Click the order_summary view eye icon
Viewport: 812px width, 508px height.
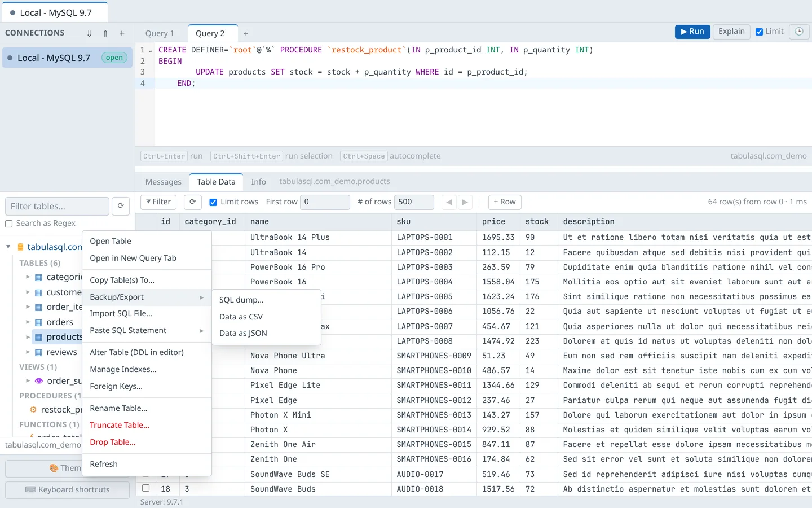tap(39, 381)
